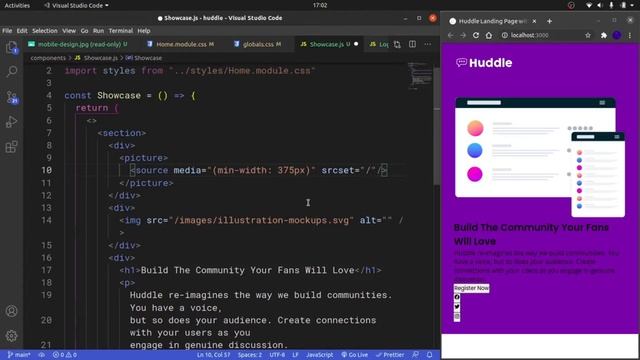Open the Visual Studio Code app menu
The height and width of the screenshot is (360, 640).
click(x=76, y=5)
